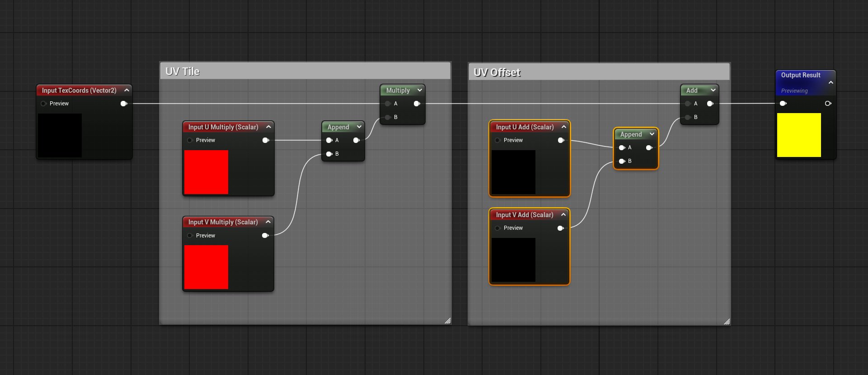Click output pin of Input U Multiply node
Screen dimensions: 868x375
pyautogui.click(x=266, y=140)
